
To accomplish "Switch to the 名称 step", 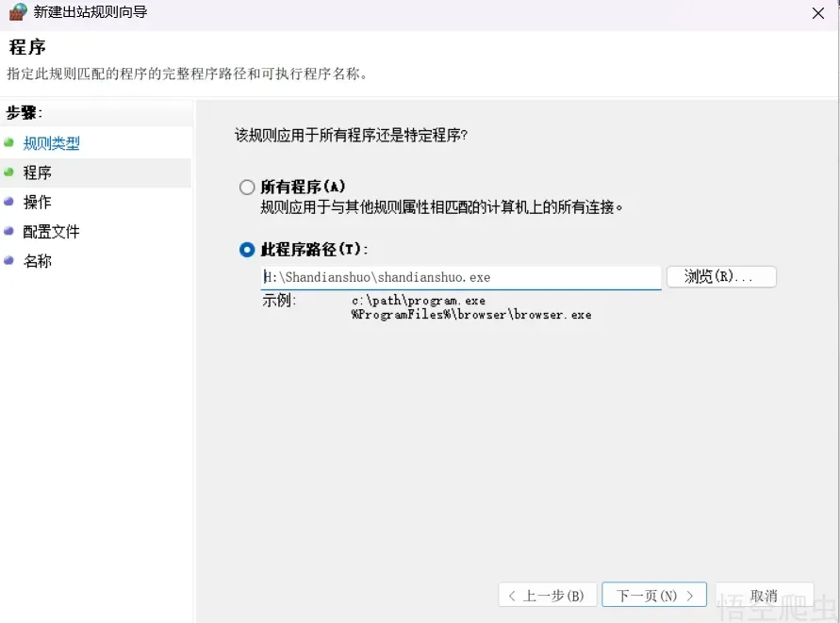I will coord(37,261).
